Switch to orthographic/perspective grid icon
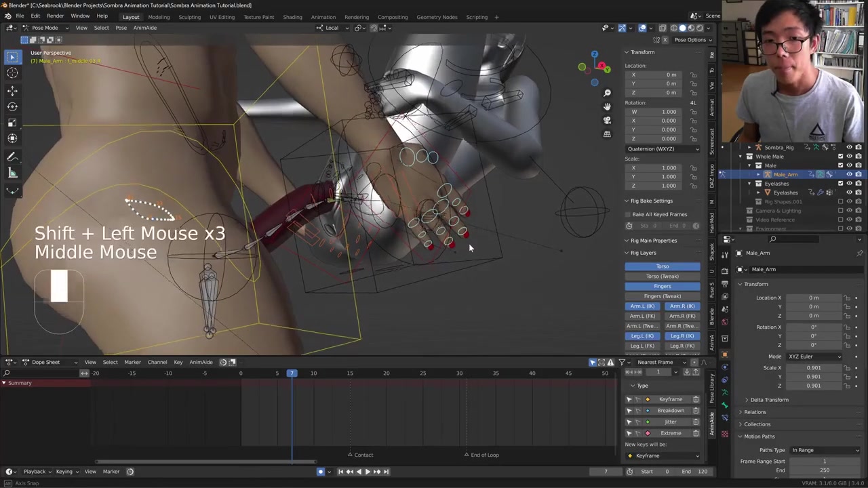Image resolution: width=868 pixels, height=488 pixels. click(607, 134)
